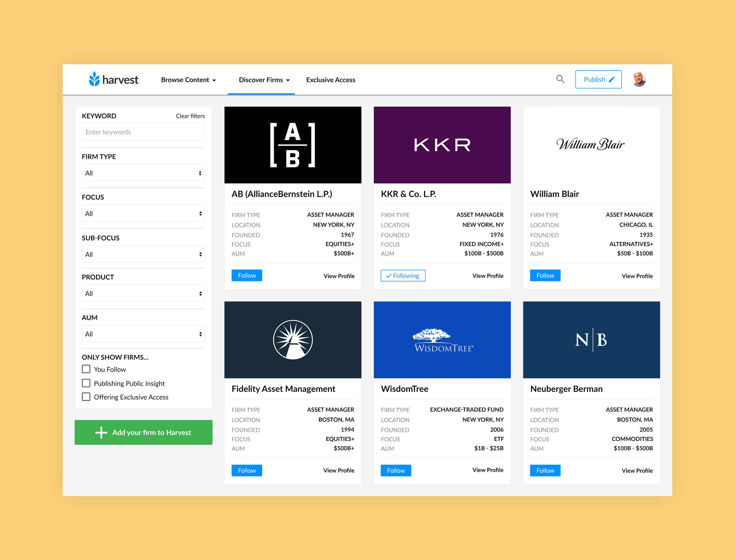Open the Sub-Focus dropdown
The height and width of the screenshot is (560, 735).
click(143, 254)
